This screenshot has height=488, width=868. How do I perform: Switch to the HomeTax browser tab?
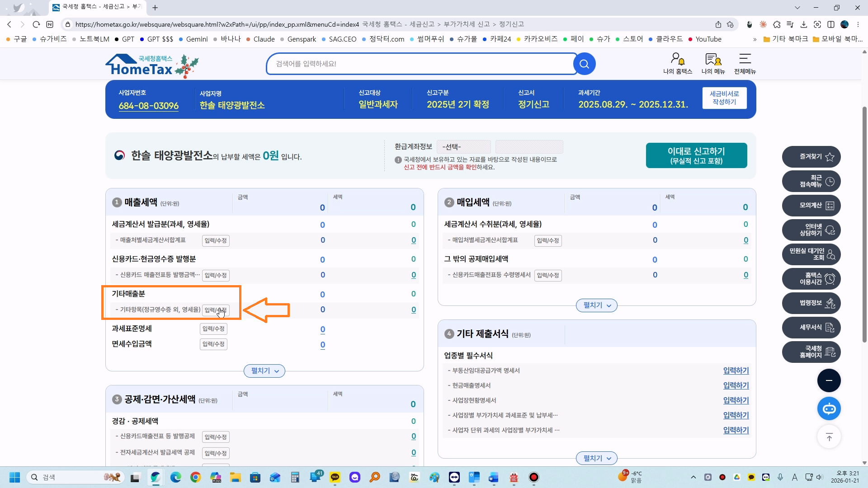97,7
